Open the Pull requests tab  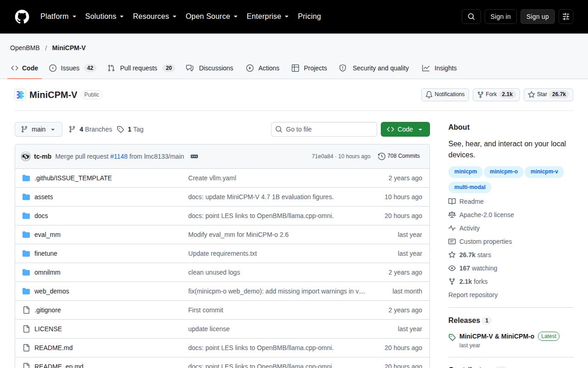click(x=141, y=68)
